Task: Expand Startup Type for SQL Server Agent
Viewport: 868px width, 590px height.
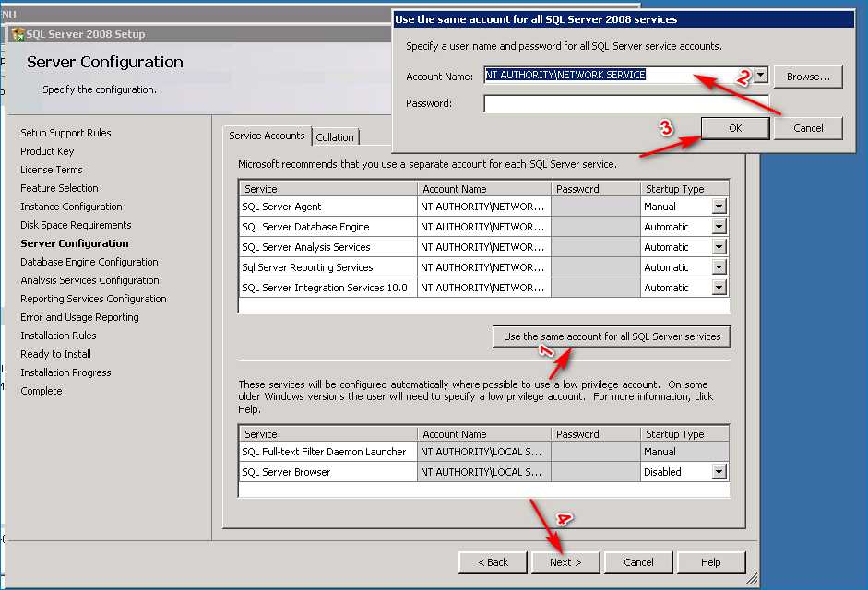Action: [719, 206]
